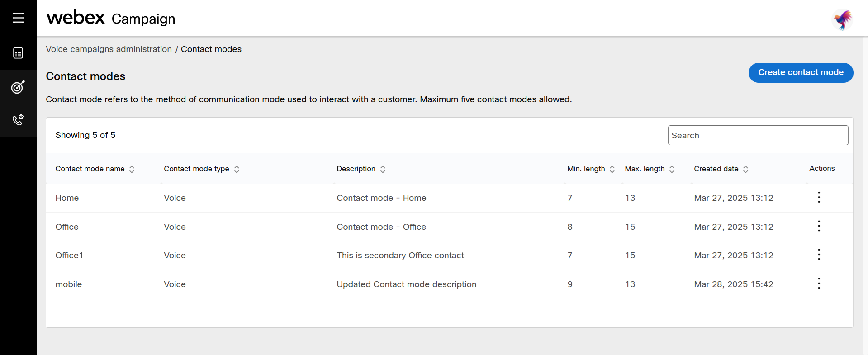Open actions menu for Home row

(819, 197)
